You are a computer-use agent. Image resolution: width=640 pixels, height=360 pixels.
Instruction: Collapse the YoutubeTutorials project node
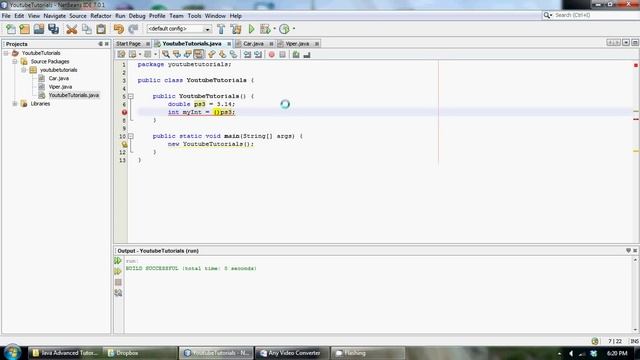(6, 53)
